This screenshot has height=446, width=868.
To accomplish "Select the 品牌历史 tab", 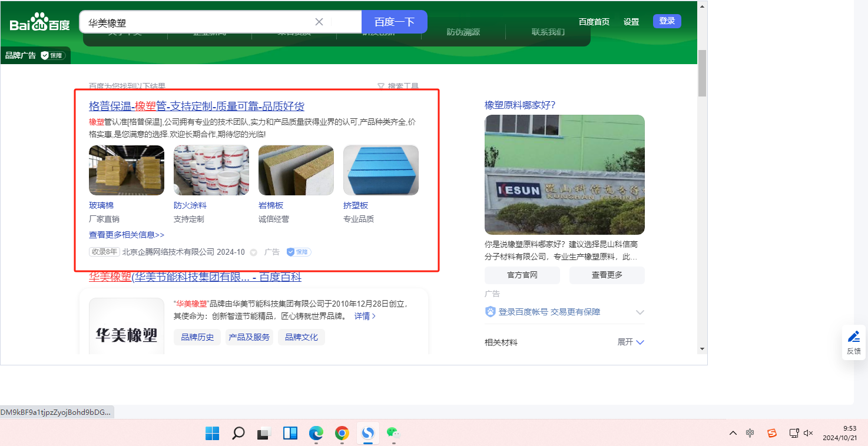I will pos(197,337).
